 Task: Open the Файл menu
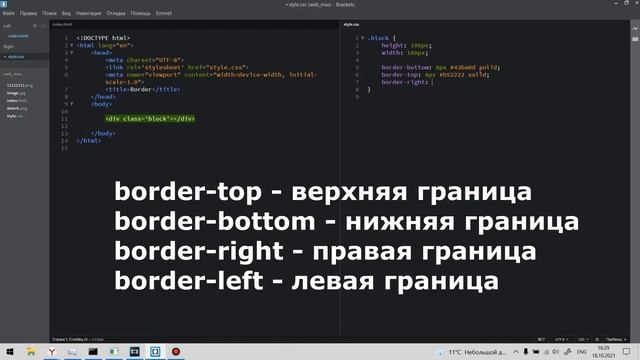(9, 13)
